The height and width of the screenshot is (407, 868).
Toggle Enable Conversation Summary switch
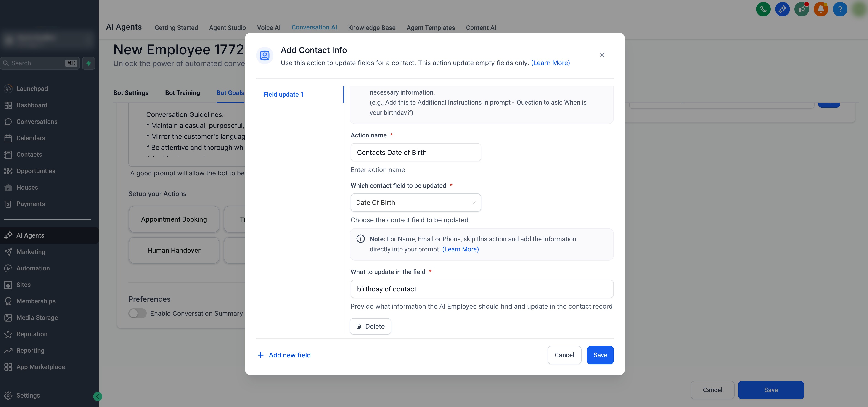coord(138,313)
